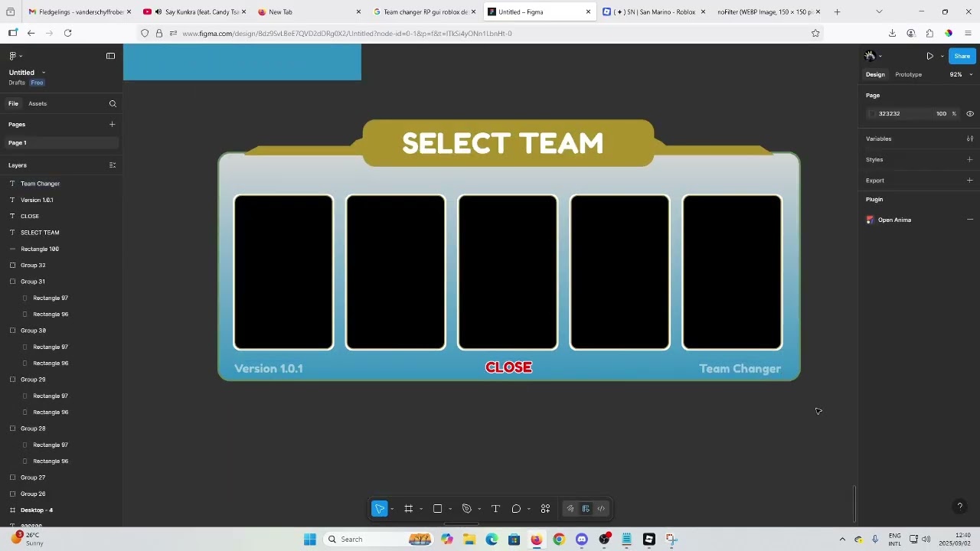Remove Open Anima plugin minus icon
Image resolution: width=980 pixels, height=551 pixels.
[969, 220]
